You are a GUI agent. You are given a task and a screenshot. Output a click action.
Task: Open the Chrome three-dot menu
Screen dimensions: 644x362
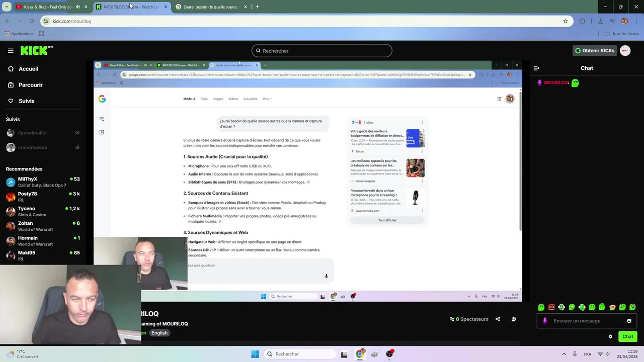click(x=636, y=21)
